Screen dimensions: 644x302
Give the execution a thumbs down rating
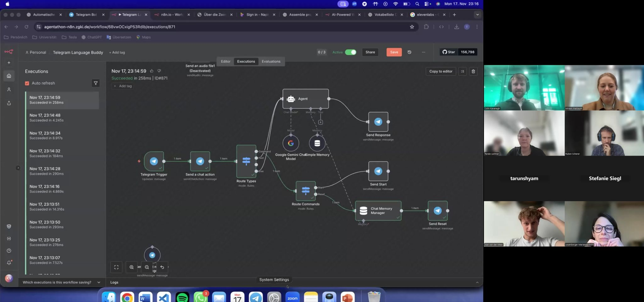tap(159, 71)
